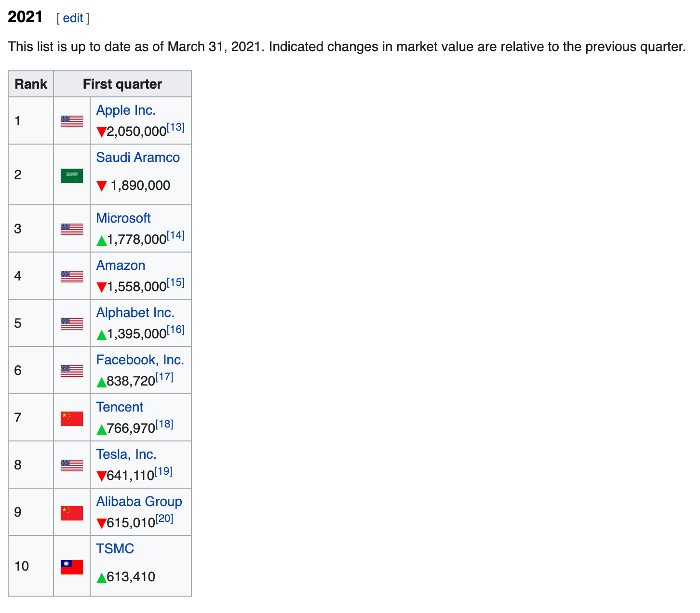Click green up arrow beside Alphabet's 1,395,000
The height and width of the screenshot is (613, 700).
point(101,334)
